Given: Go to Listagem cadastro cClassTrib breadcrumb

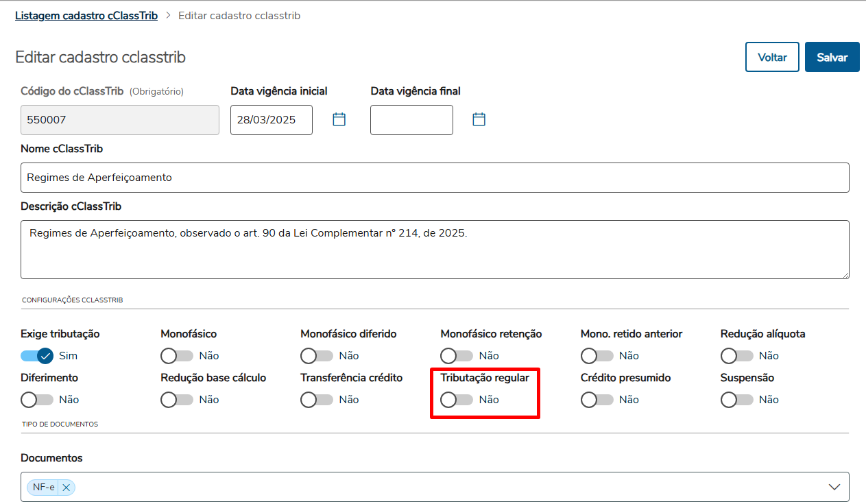Looking at the screenshot, I should click(x=86, y=15).
